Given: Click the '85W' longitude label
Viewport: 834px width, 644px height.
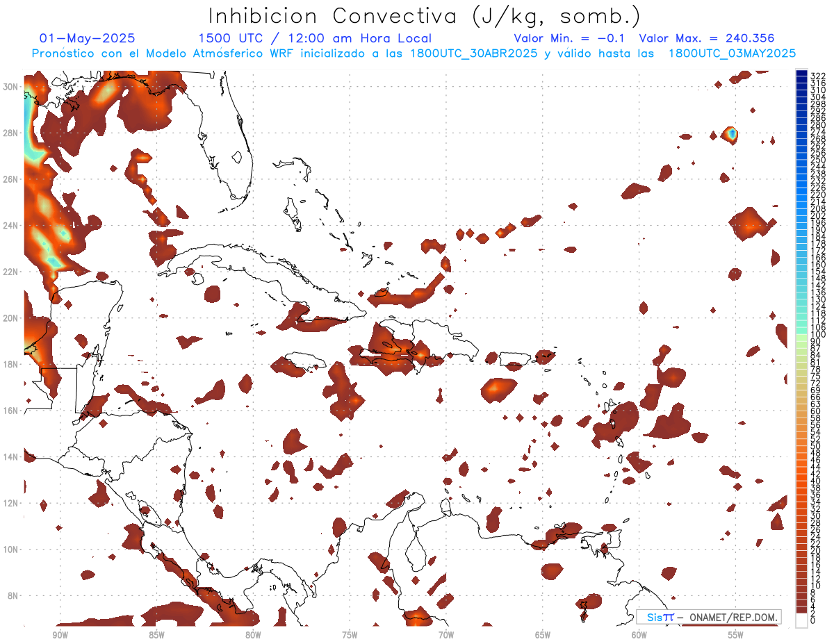Looking at the screenshot, I should (x=156, y=635).
